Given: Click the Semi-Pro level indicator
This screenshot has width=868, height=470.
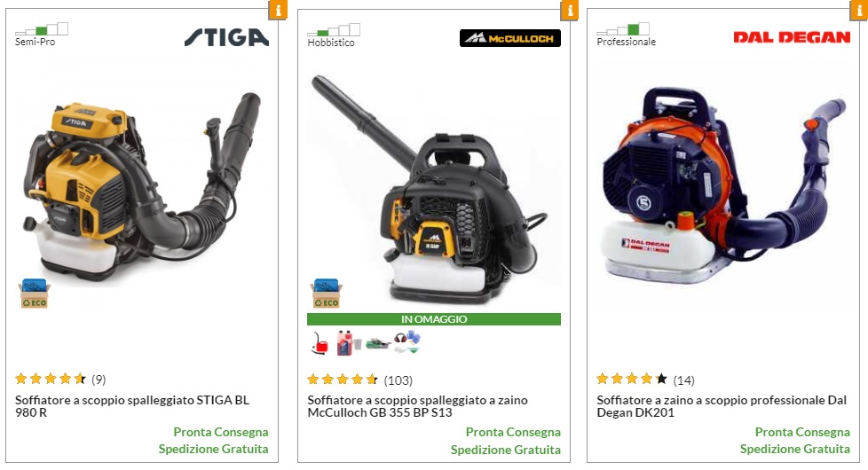Looking at the screenshot, I should pyautogui.click(x=41, y=35).
